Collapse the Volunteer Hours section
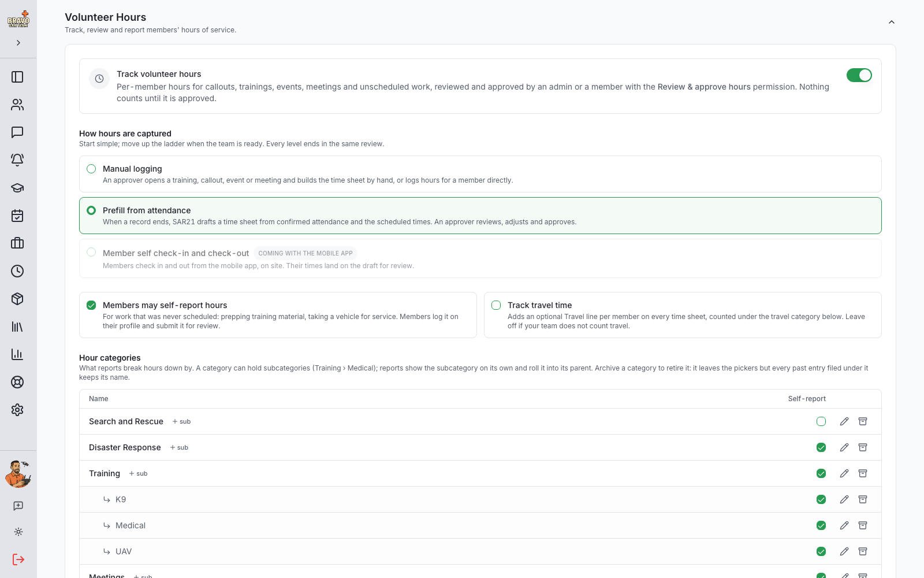Screen dimensions: 924x578 tap(892, 22)
